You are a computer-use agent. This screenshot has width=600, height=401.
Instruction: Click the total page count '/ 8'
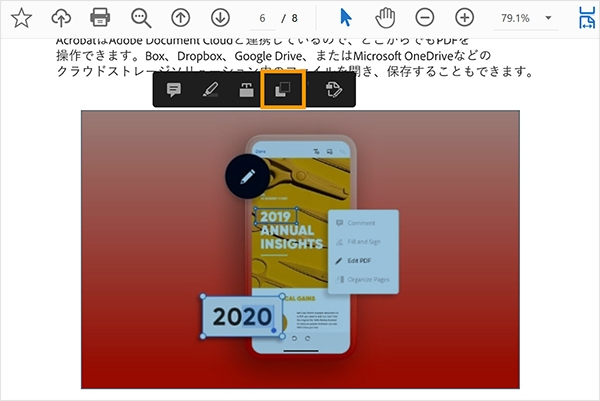(289, 18)
